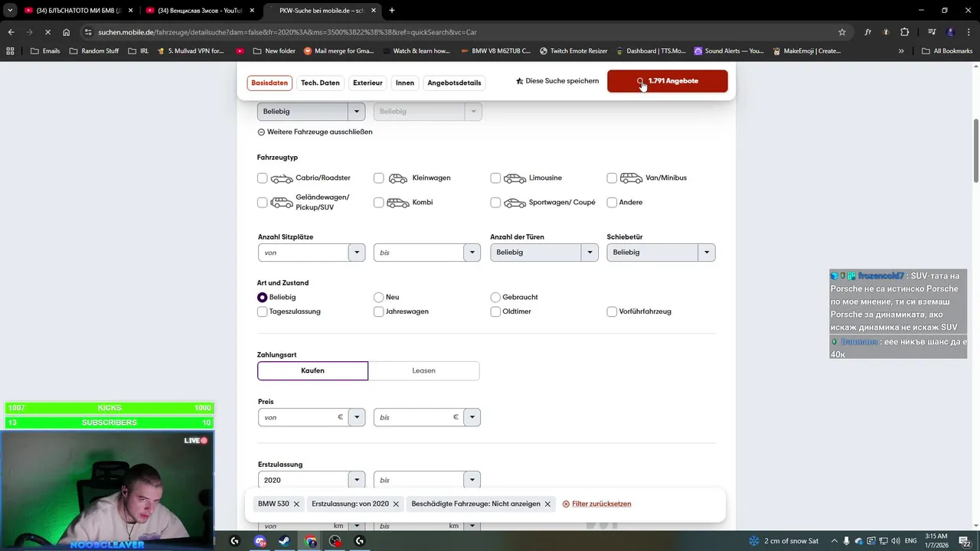Check the Jahreswagen checkbox

click(x=379, y=311)
